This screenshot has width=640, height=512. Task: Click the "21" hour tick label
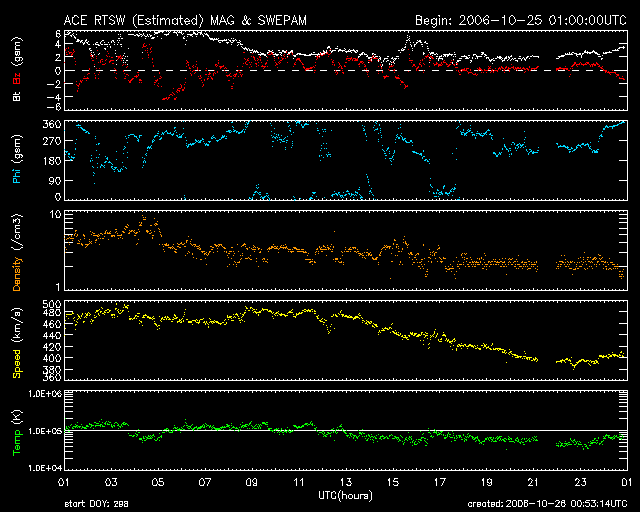point(533,482)
